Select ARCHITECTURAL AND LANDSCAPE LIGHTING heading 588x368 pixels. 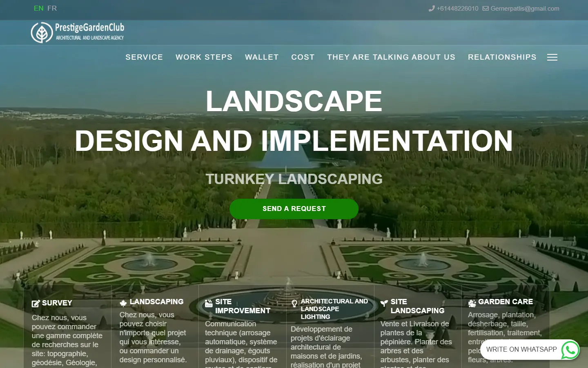334,309
